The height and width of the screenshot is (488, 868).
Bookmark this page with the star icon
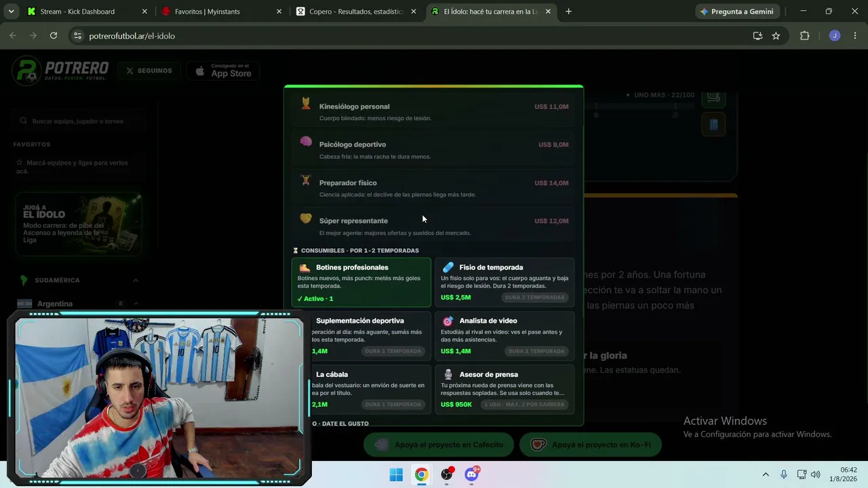(x=776, y=36)
